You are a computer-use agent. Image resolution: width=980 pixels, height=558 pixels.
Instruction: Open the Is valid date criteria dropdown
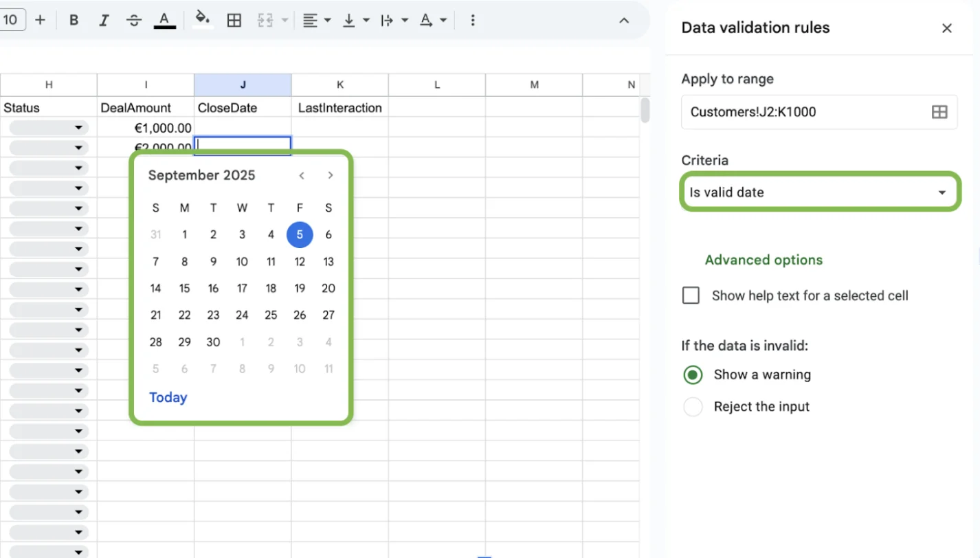tap(819, 192)
